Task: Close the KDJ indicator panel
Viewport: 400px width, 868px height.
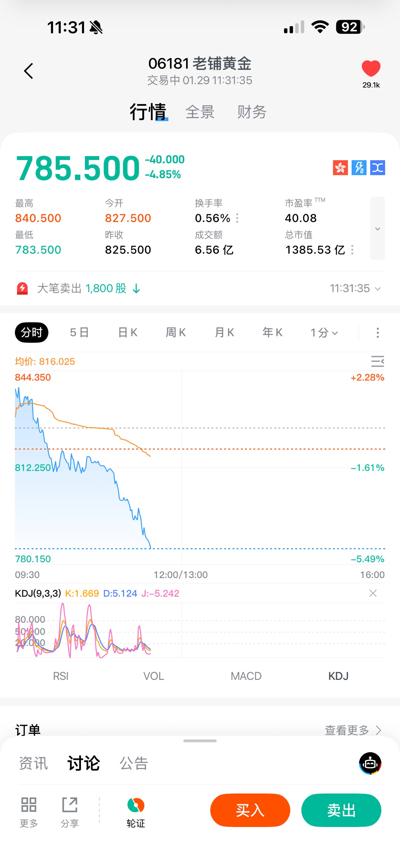Action: pos(373,593)
